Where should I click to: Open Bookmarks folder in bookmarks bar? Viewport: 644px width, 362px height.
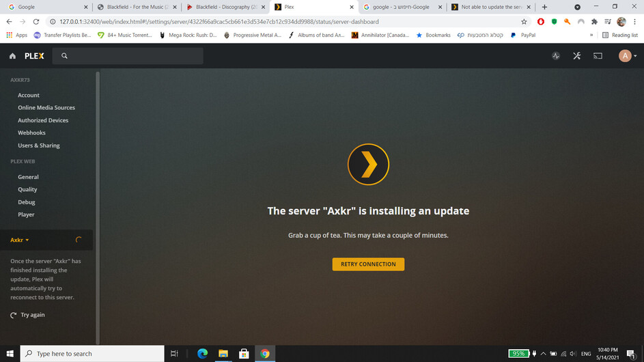tap(433, 36)
